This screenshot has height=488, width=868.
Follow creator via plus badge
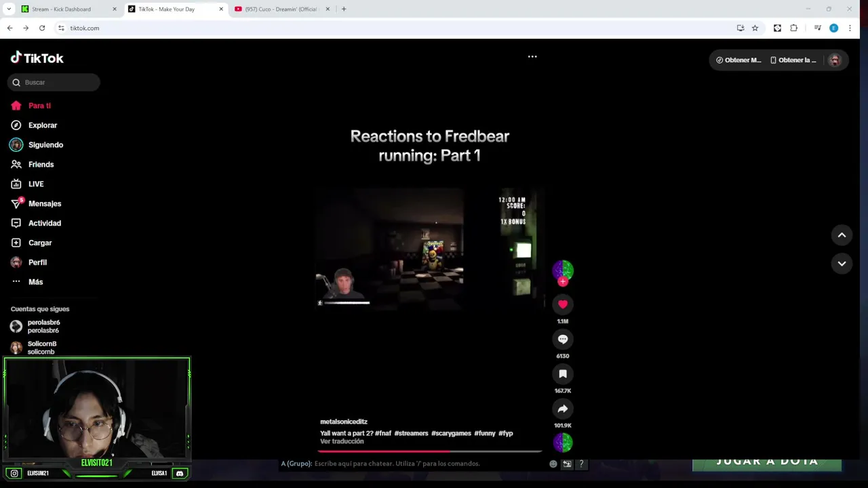tap(563, 281)
